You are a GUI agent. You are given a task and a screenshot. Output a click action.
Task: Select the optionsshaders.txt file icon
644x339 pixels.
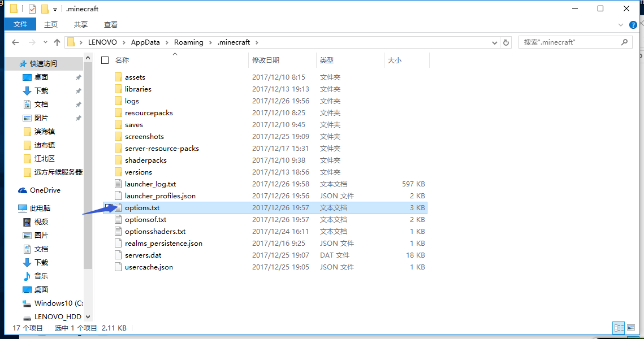click(x=118, y=232)
